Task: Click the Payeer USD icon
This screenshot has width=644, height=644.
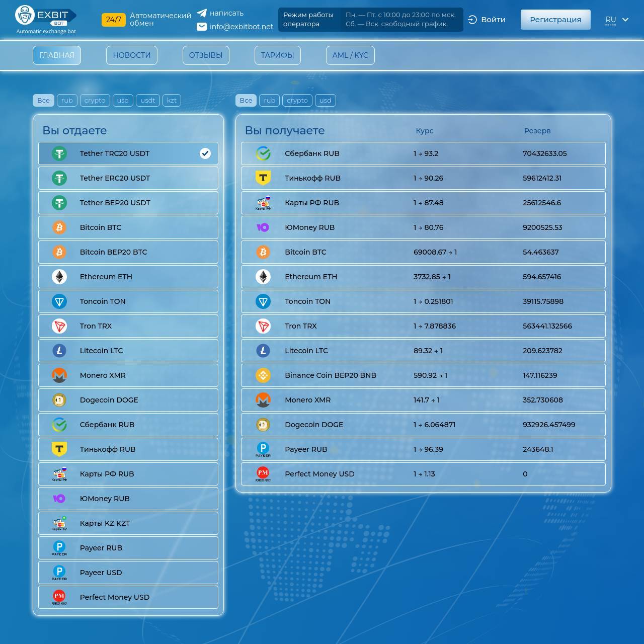Action: click(59, 573)
